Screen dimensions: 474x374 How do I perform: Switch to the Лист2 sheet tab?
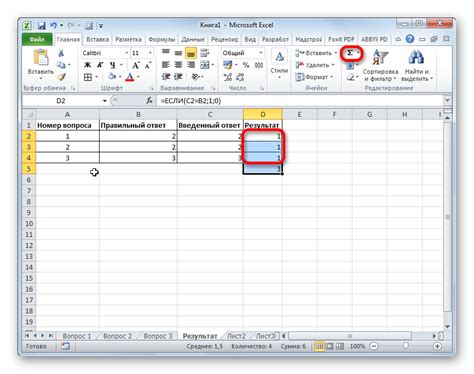coord(236,336)
